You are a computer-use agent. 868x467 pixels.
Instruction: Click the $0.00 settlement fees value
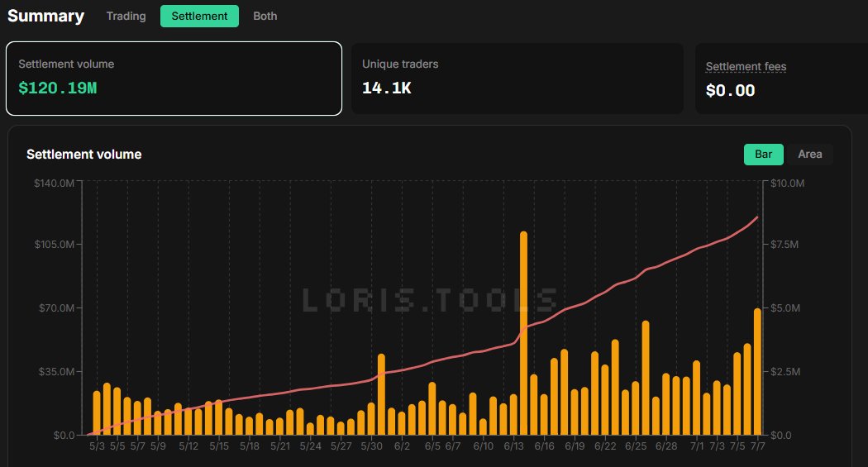[730, 90]
